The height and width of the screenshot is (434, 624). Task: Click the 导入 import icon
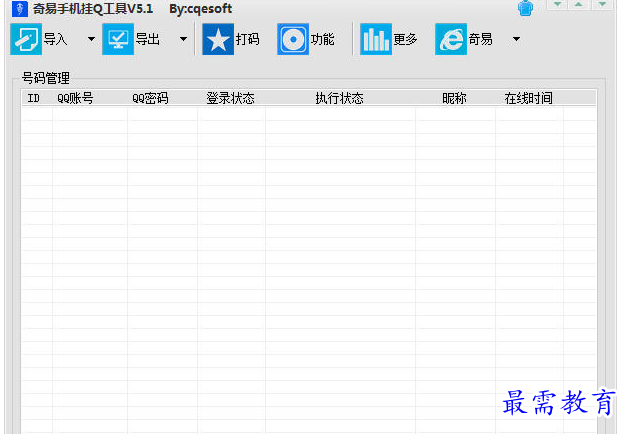coord(26,39)
